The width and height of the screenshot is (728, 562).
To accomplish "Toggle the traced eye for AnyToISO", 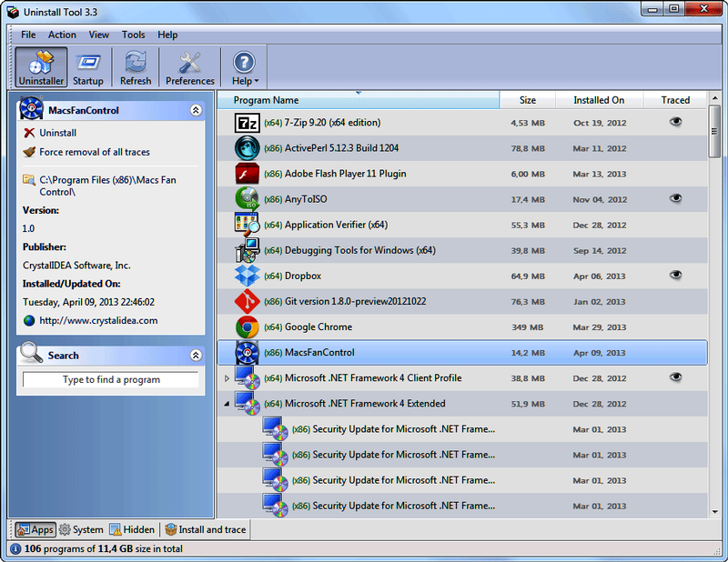I will [x=675, y=198].
